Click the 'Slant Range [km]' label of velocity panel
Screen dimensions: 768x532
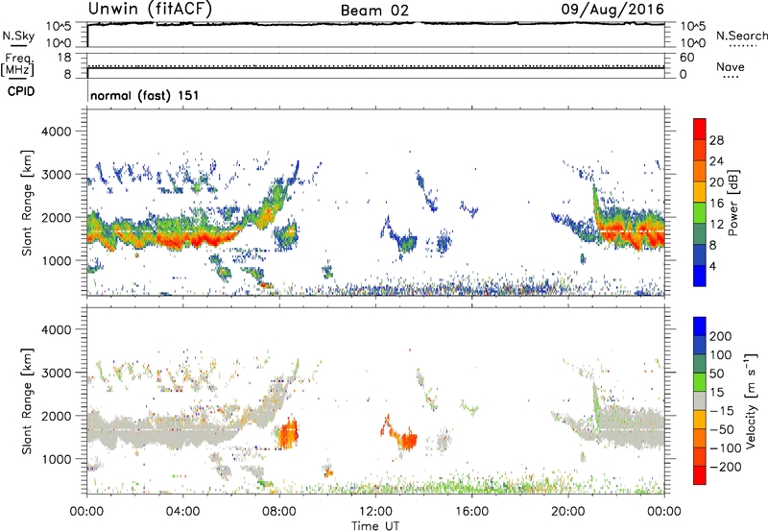tap(27, 401)
